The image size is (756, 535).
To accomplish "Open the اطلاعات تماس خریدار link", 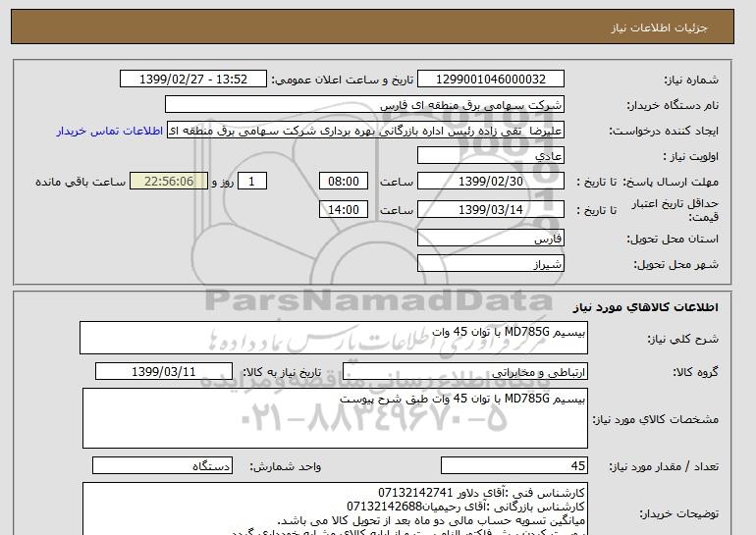I will click(109, 132).
